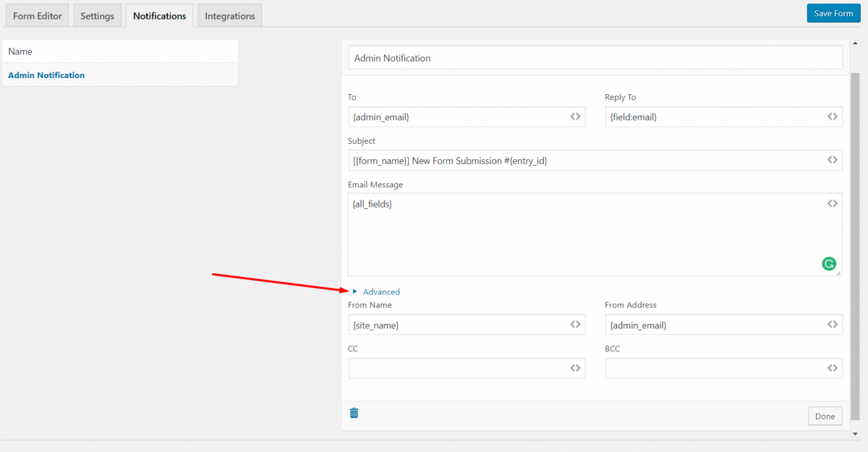Click the Save Form button
Viewport: 868px width, 452px height.
(x=833, y=12)
